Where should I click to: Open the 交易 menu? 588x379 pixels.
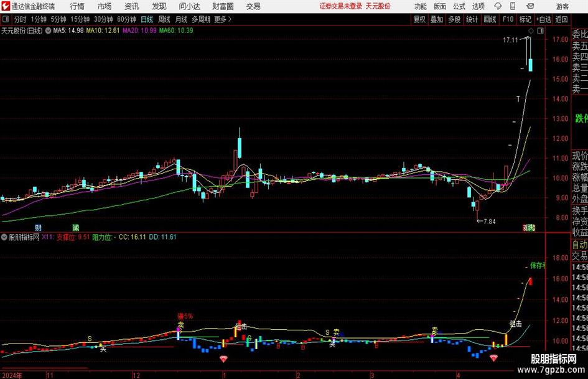(253, 6)
